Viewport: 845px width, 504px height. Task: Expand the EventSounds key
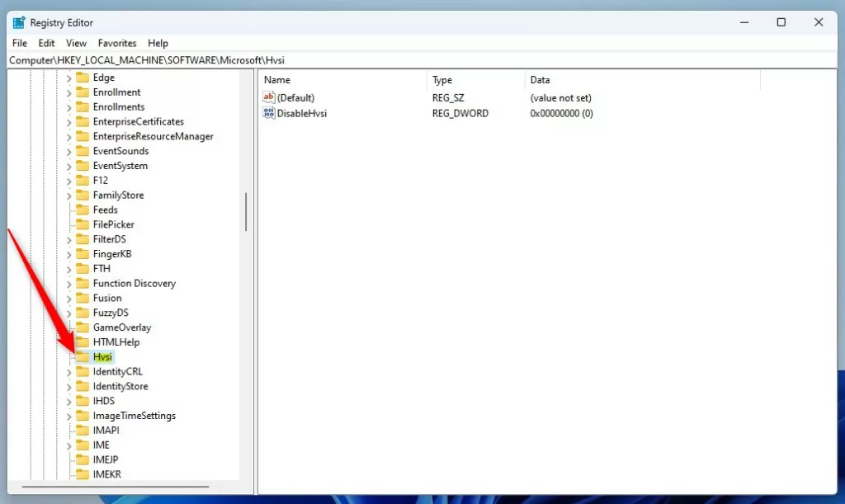pyautogui.click(x=68, y=151)
